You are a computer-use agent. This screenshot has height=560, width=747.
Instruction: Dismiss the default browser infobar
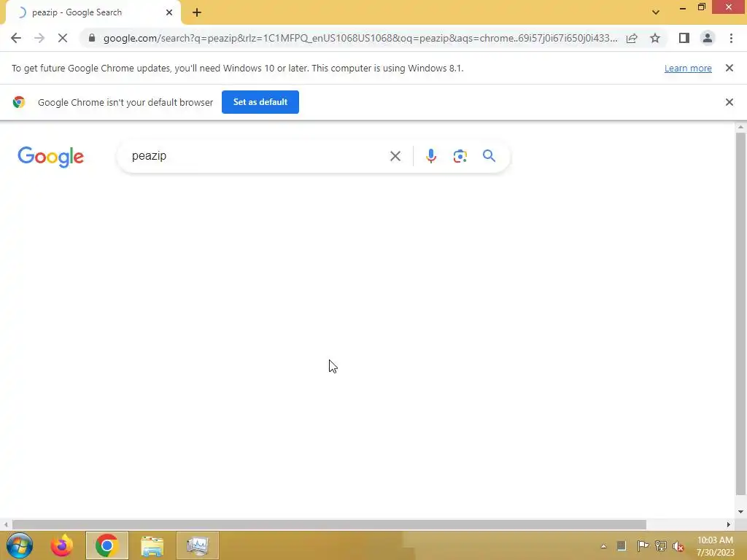729,102
